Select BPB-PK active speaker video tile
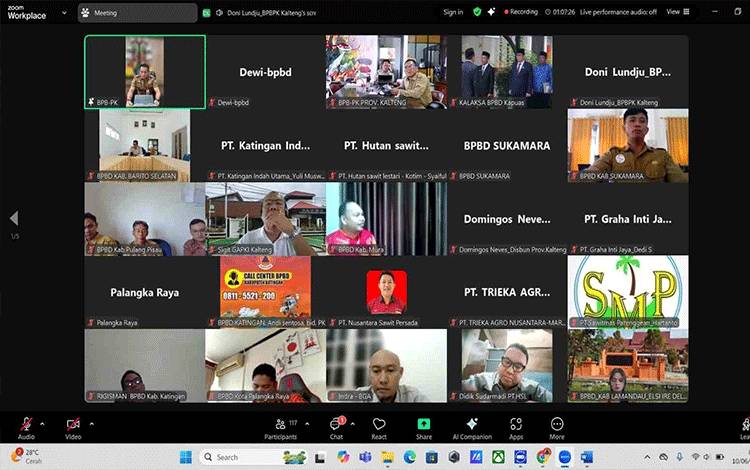 click(145, 72)
